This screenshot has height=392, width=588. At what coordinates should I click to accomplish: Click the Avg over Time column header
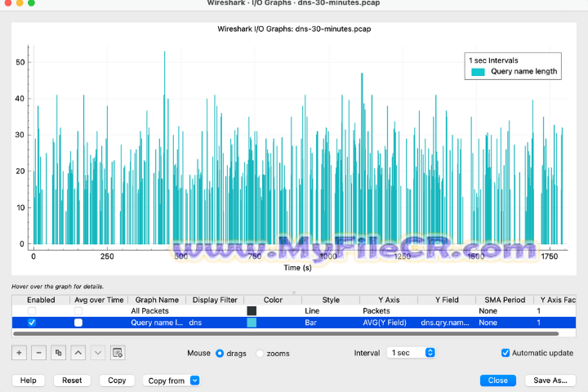click(x=99, y=300)
